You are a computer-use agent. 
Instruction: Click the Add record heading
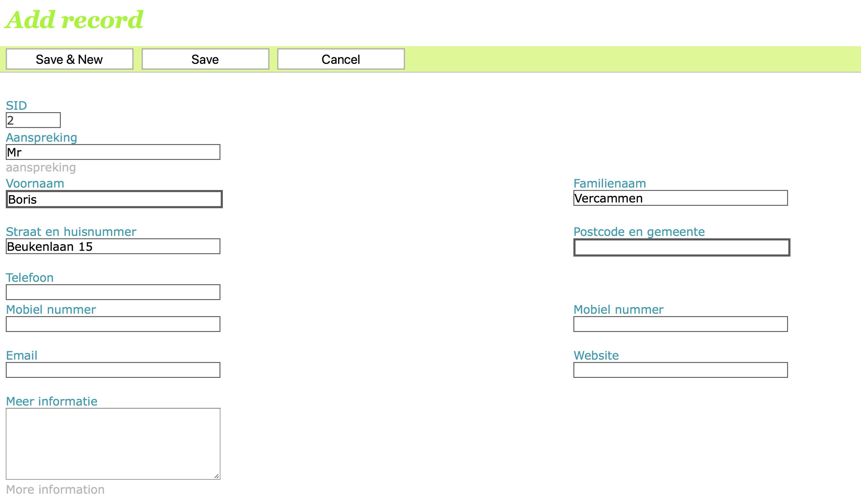(x=74, y=20)
